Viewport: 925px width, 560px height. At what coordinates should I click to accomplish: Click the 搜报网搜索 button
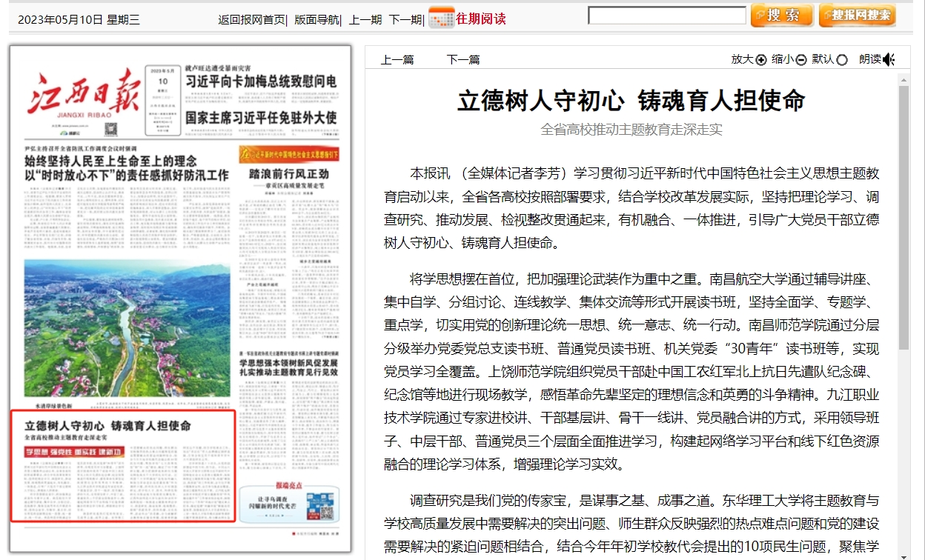[x=857, y=16]
